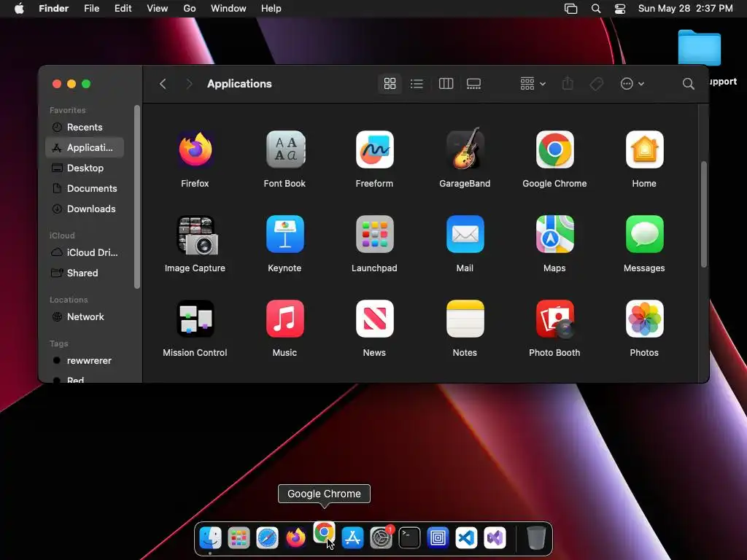747x560 pixels.
Task: Click the Edit Tags toolbar button
Action: (x=597, y=84)
